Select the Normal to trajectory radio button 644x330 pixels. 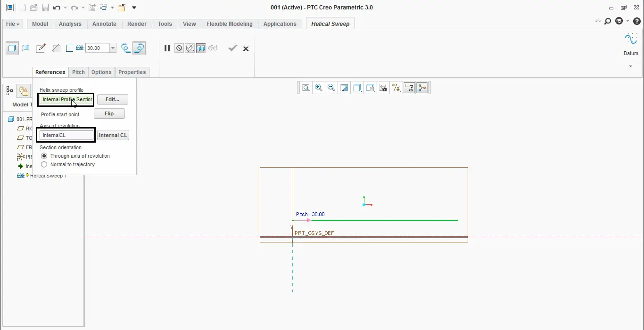click(x=44, y=164)
